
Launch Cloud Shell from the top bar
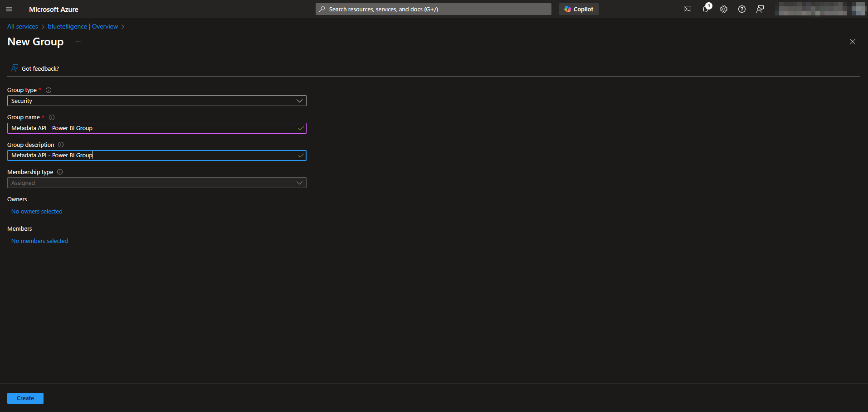(x=688, y=9)
